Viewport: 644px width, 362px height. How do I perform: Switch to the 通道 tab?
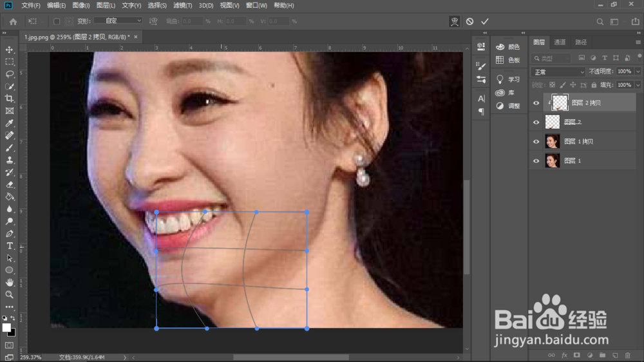click(x=560, y=43)
